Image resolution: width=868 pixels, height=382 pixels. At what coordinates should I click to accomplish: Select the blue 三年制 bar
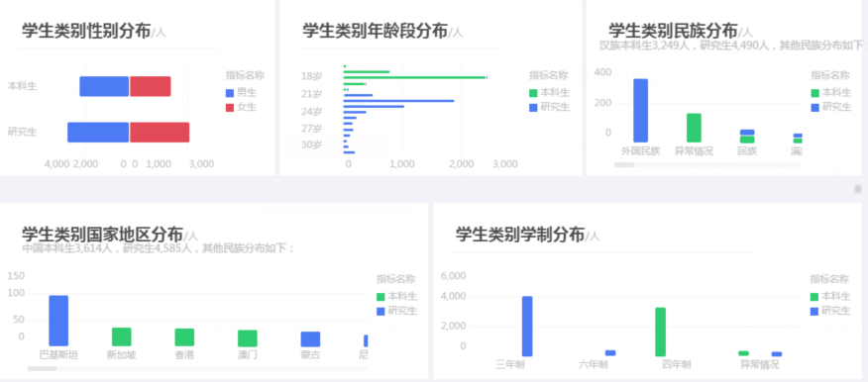click(x=527, y=327)
